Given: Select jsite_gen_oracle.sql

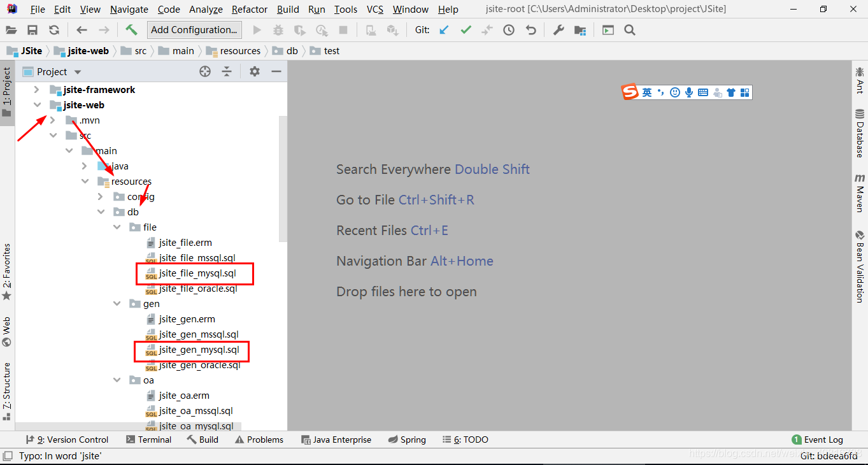Looking at the screenshot, I should (199, 365).
